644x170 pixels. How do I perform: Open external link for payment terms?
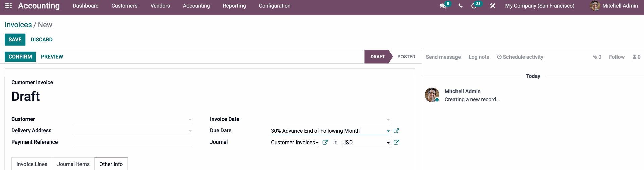pos(396,131)
